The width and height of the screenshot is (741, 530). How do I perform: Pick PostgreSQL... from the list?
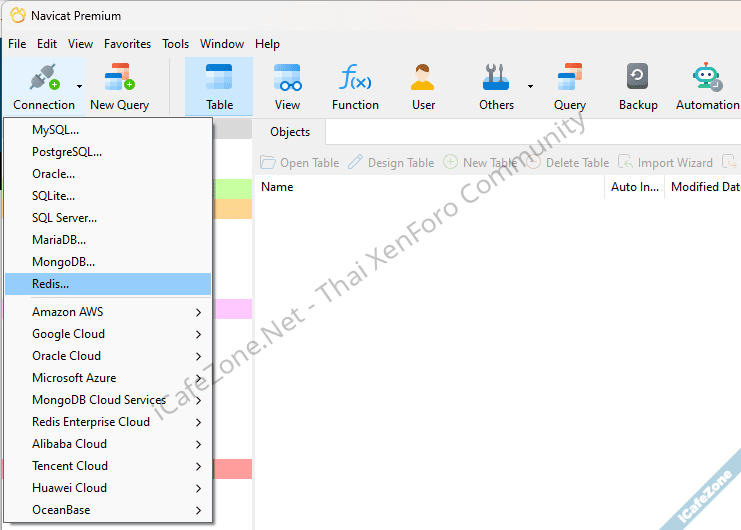point(66,152)
